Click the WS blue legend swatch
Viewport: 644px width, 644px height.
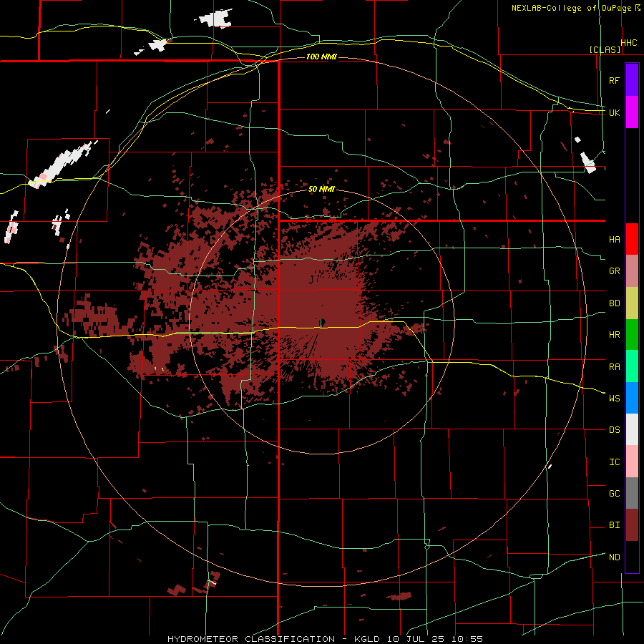[x=632, y=398]
